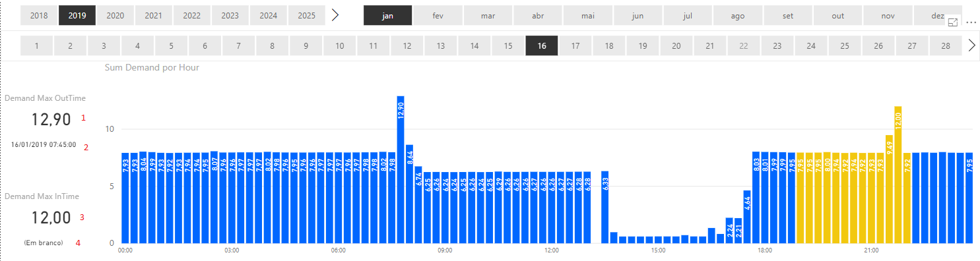This screenshot has width=980, height=261.
Task: Select year 2022 in slicer
Action: coord(191,15)
